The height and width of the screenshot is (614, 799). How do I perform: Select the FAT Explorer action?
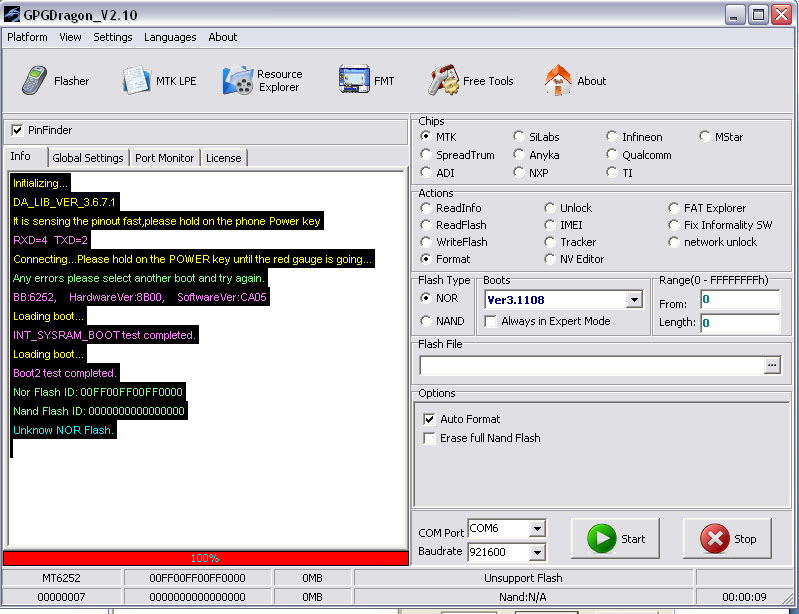674,208
